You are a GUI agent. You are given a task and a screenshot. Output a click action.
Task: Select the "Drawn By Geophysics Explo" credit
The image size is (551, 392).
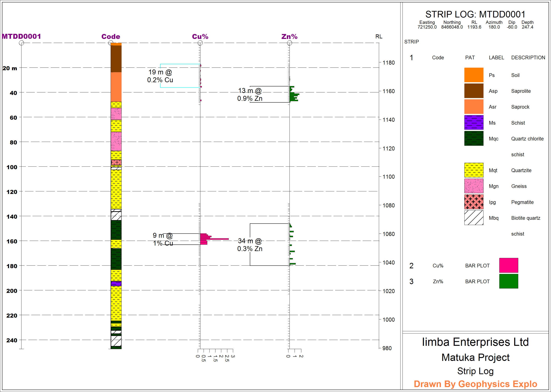[x=476, y=384]
